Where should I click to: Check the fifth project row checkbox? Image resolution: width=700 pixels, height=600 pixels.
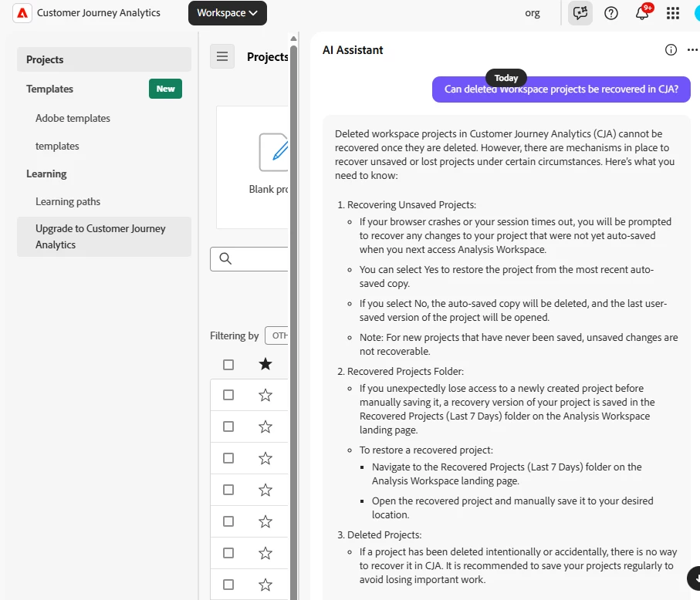tap(228, 521)
